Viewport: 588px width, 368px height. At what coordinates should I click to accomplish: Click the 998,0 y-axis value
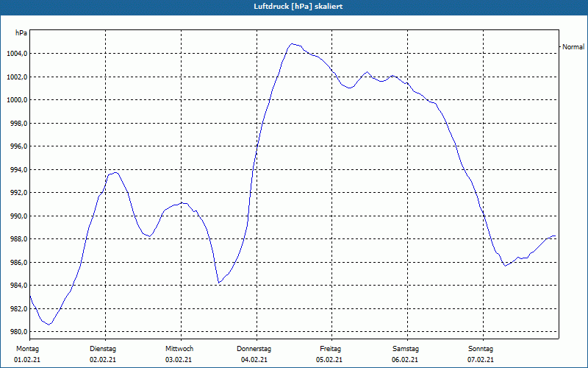[18, 123]
